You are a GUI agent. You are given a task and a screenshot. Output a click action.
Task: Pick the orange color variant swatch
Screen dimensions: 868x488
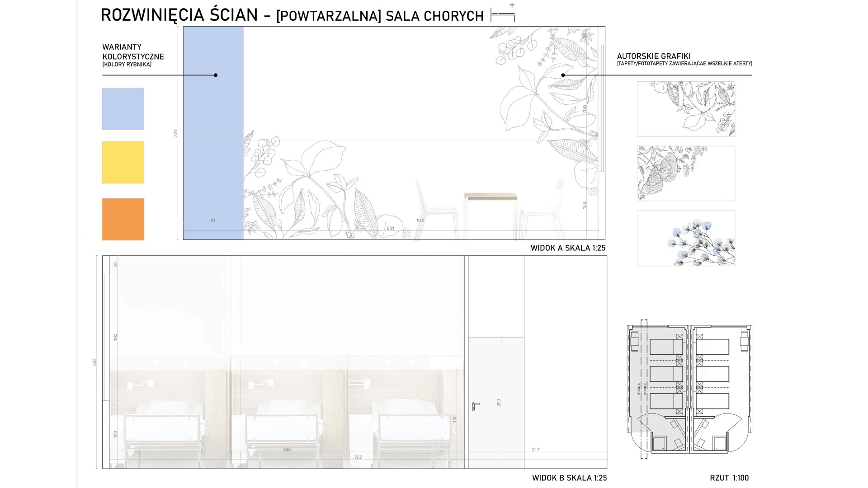123,219
